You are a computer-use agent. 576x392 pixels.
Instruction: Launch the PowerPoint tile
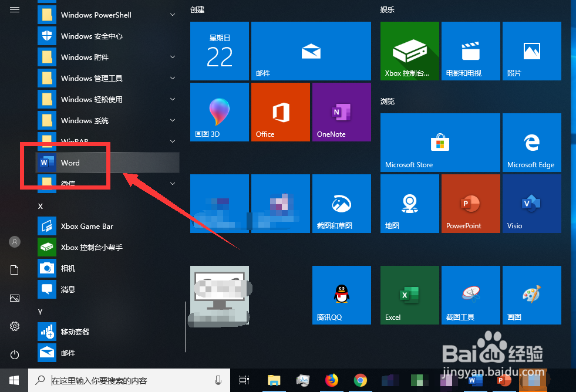click(x=470, y=204)
